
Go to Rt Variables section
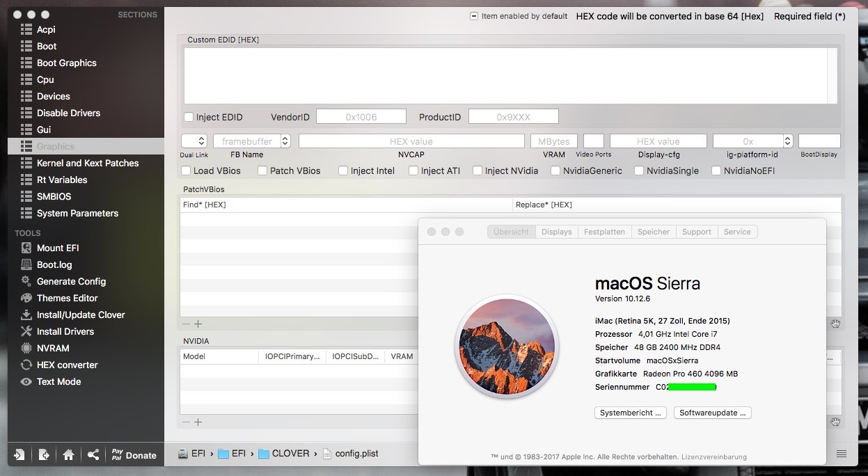click(x=62, y=180)
